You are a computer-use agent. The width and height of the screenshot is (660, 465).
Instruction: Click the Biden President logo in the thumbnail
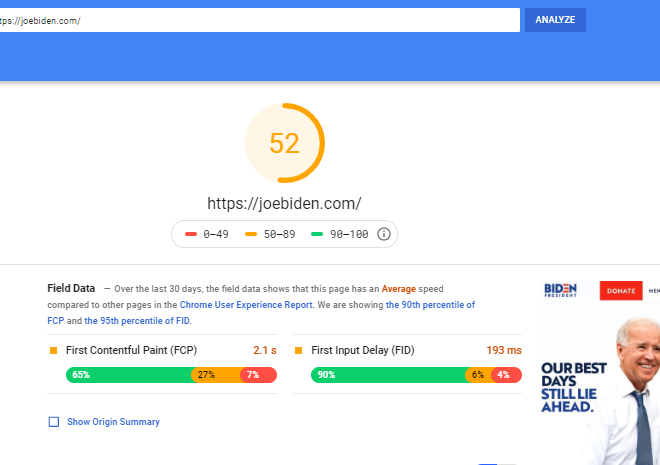coord(560,290)
